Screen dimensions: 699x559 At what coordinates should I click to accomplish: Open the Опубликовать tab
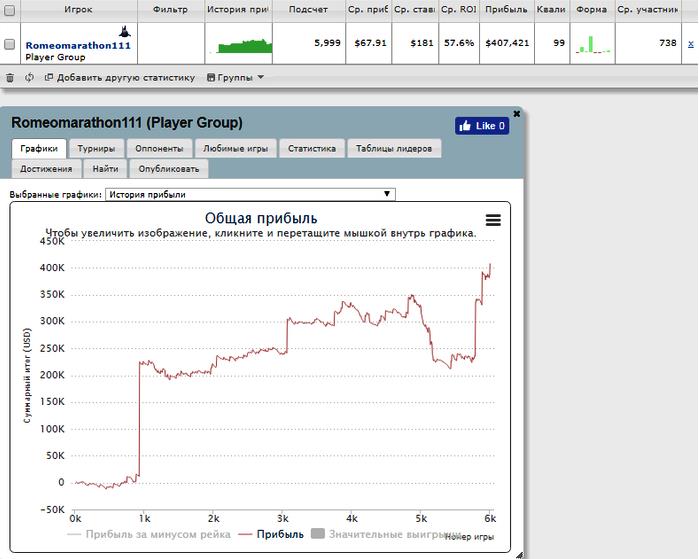(169, 169)
